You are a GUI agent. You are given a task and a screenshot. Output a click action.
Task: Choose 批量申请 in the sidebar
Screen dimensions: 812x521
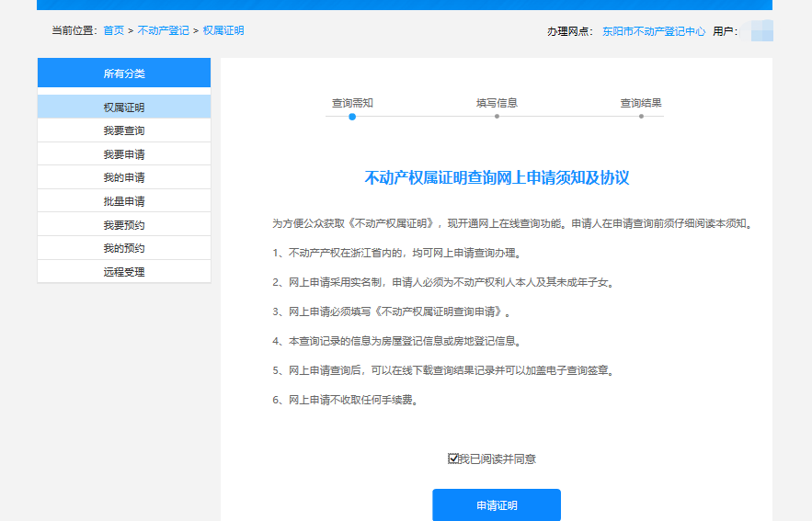click(124, 201)
